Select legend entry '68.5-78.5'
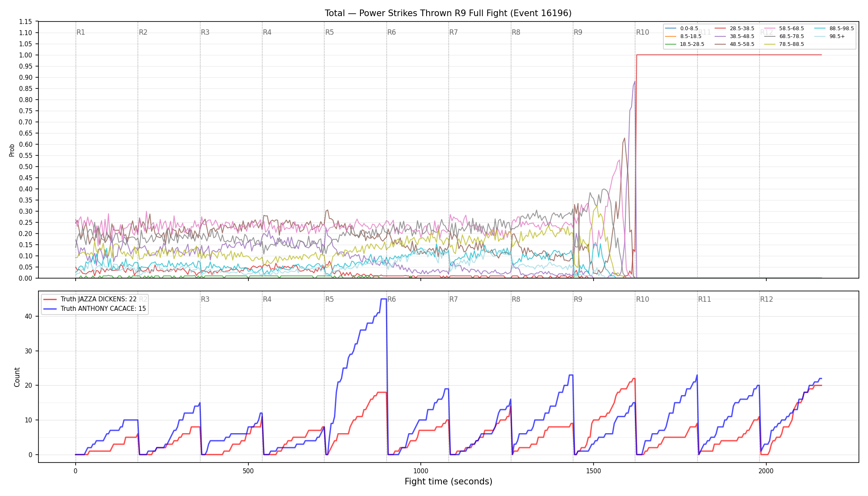Screen dimensions: 868x496 (x=784, y=36)
